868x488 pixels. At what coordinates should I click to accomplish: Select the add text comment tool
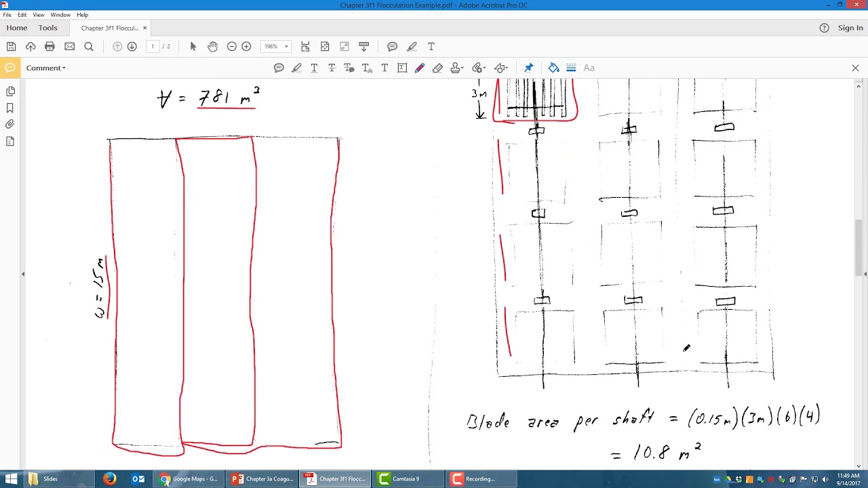384,68
